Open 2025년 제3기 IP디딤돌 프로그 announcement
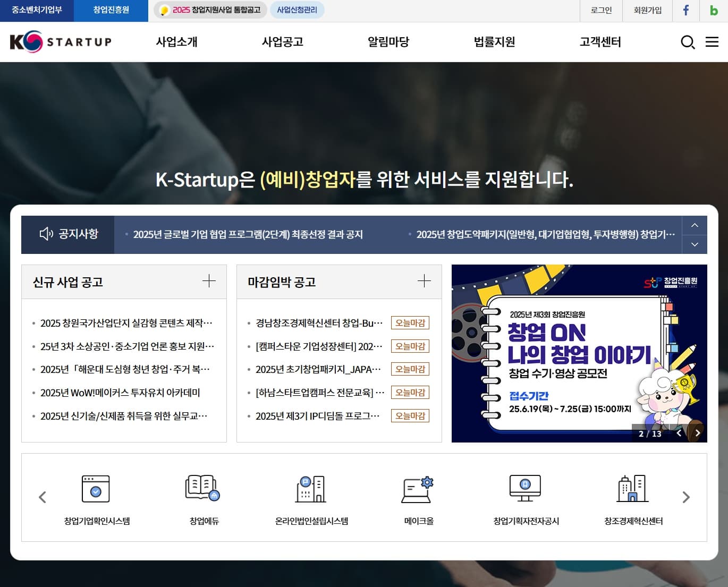This screenshot has width=728, height=587. pos(318,416)
